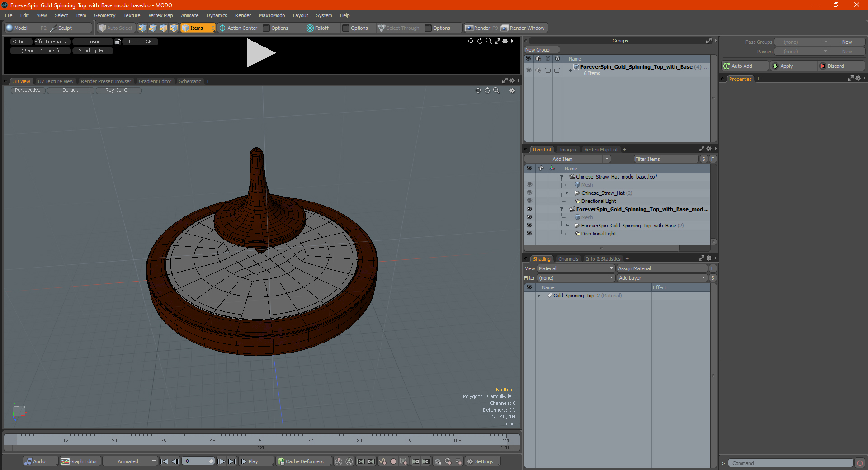Activate Items selection mode

[198, 28]
